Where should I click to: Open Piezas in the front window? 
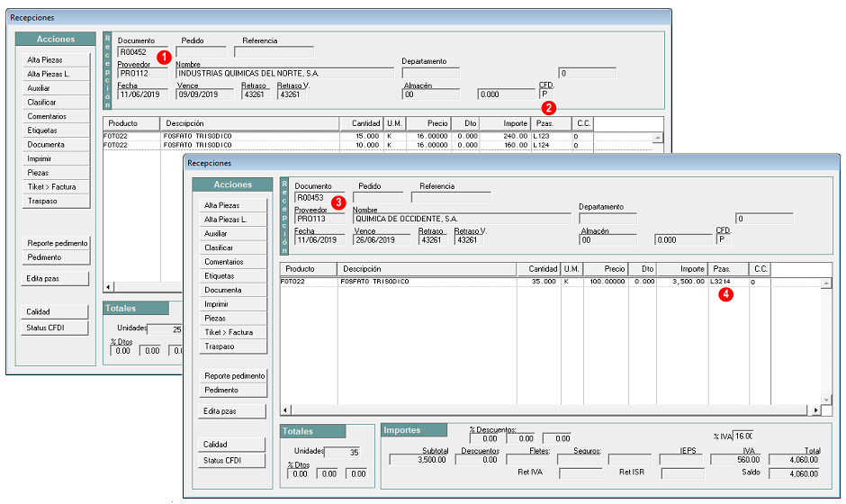[x=233, y=319]
